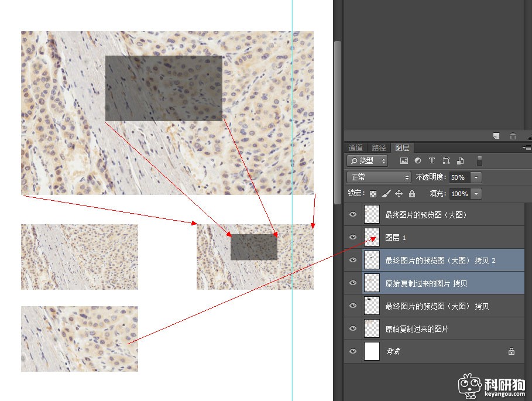Click the smart object filter icon
The width and height of the screenshot is (532, 401).
(460, 161)
